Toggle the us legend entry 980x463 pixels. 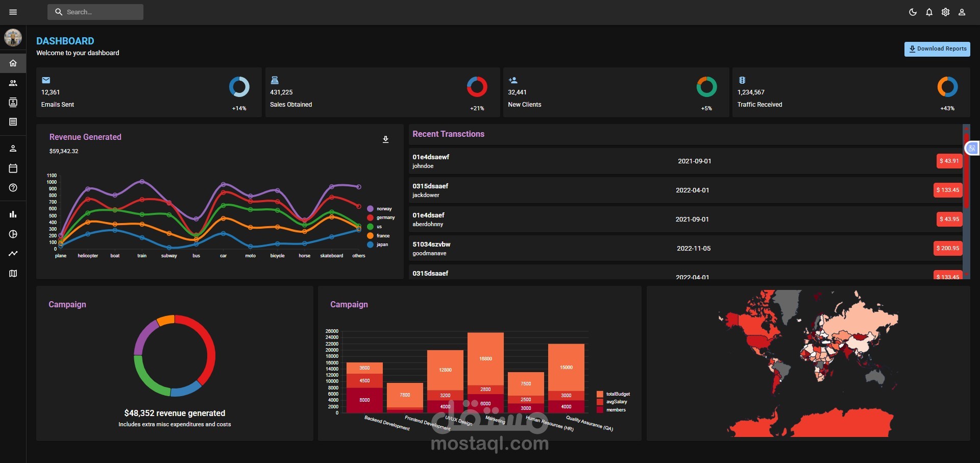click(x=375, y=227)
